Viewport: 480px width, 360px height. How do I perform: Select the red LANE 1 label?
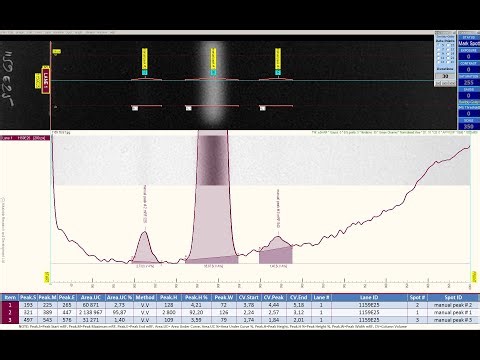tap(46, 80)
